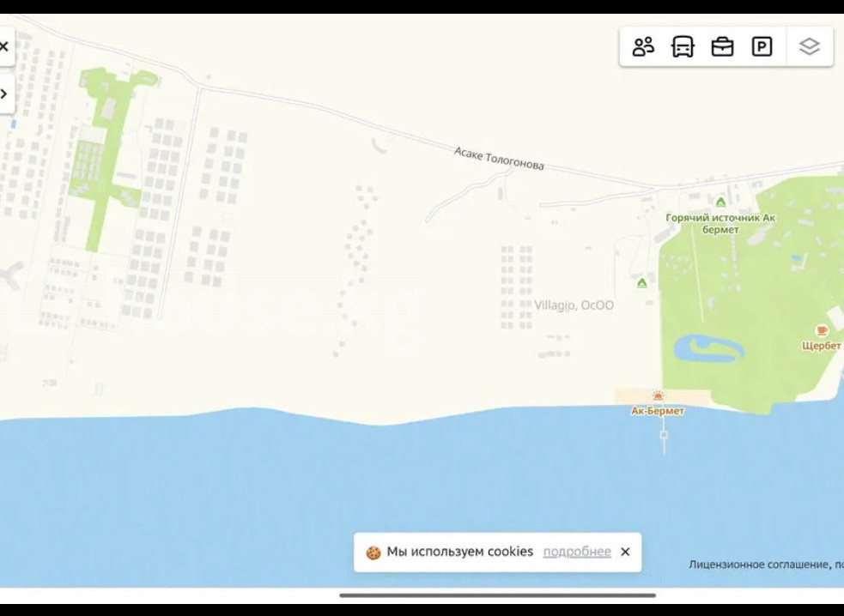Click the Villagio, ОсОО place label

point(574,305)
